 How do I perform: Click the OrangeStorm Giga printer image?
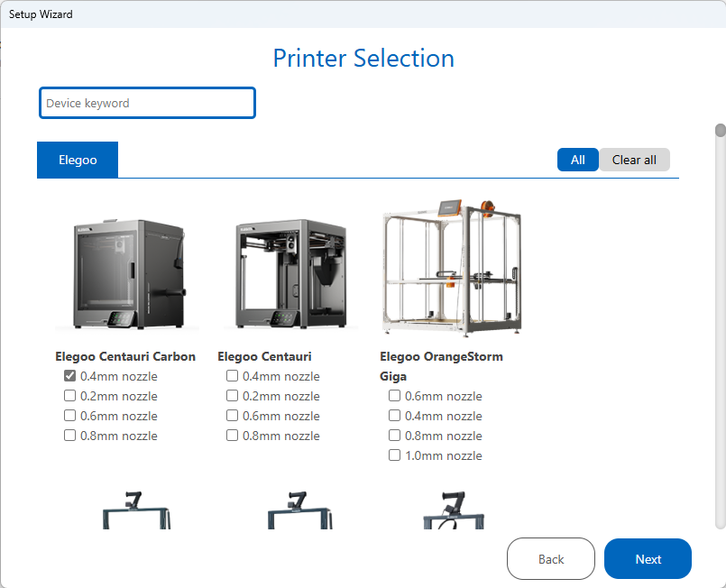coord(453,268)
